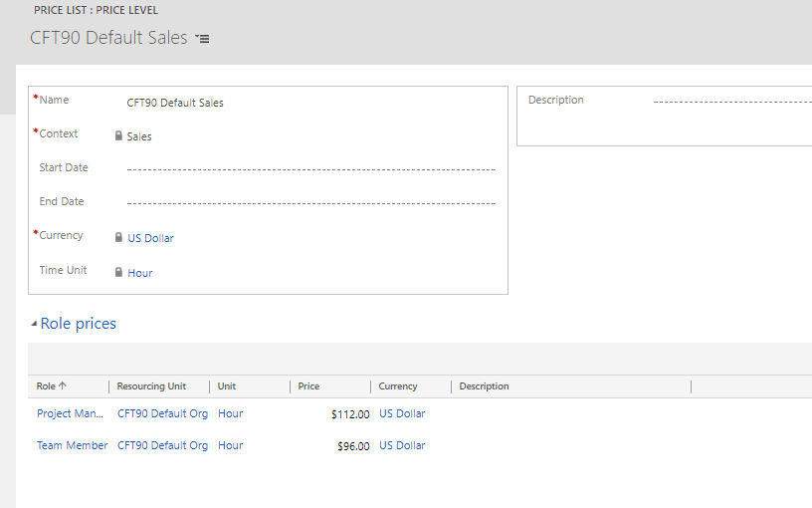Open the US Dollar link in Currency field
Viewport: 812px width, 508px height.
(x=150, y=238)
